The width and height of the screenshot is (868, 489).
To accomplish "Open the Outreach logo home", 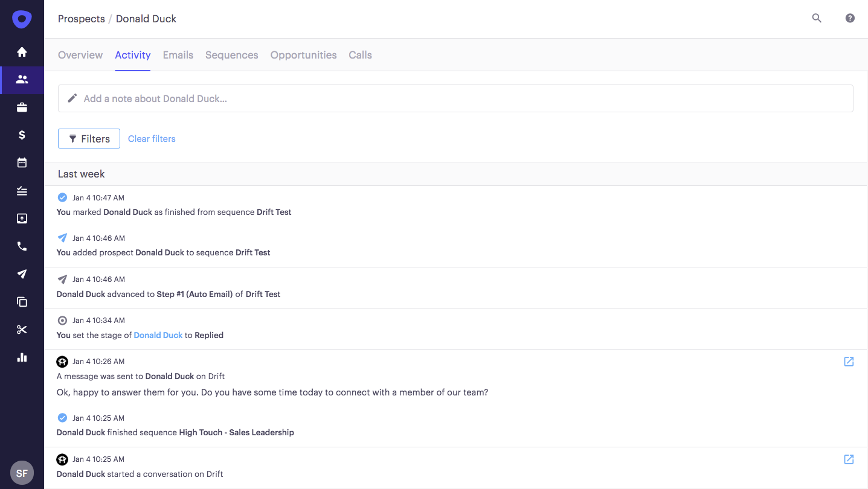I will click(x=22, y=19).
